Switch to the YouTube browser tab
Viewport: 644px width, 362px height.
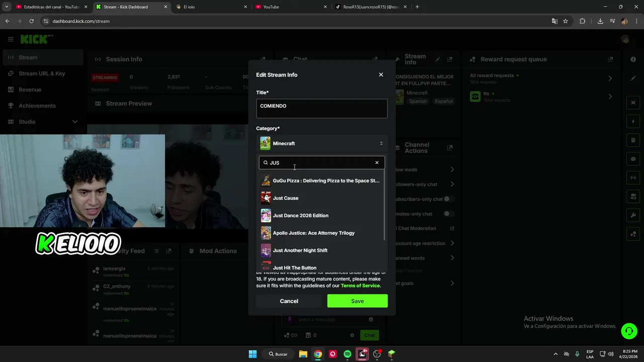291,7
